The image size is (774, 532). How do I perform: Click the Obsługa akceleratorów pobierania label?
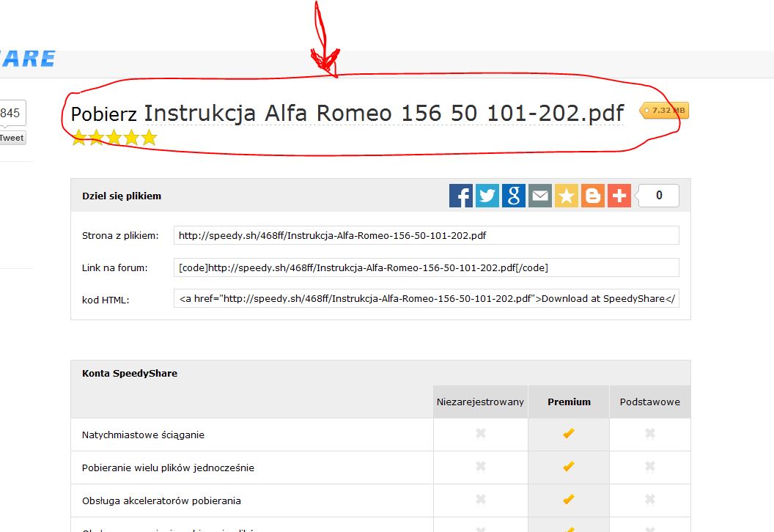tap(161, 500)
